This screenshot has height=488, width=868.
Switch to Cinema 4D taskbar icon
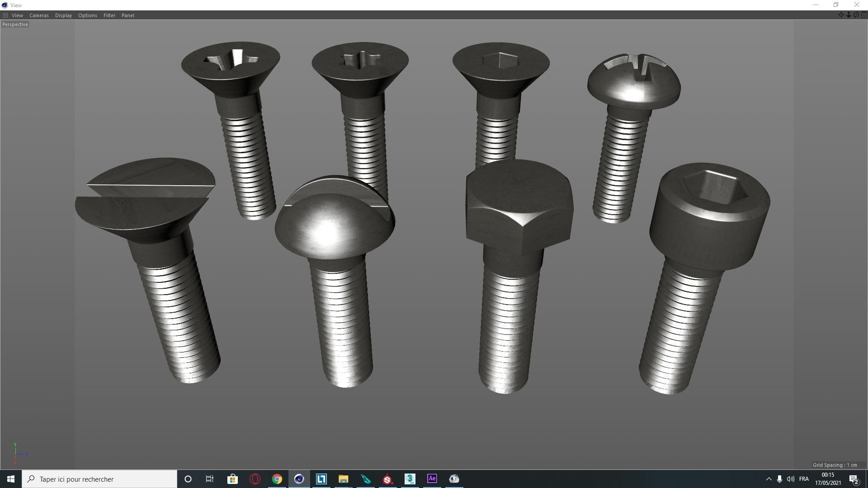pyautogui.click(x=299, y=479)
